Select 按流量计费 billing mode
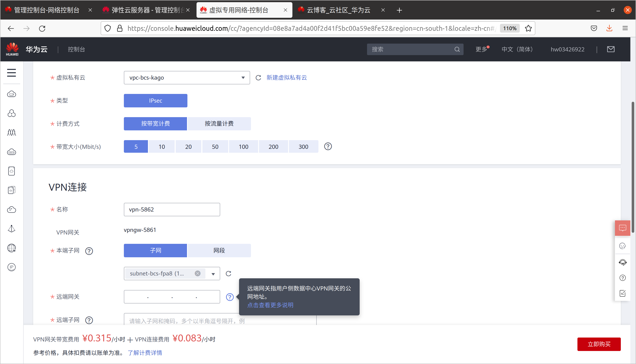 pos(219,123)
